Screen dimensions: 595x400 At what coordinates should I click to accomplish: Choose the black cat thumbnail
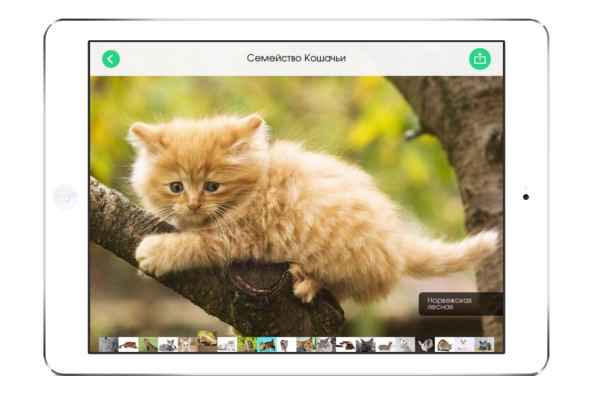(x=365, y=345)
